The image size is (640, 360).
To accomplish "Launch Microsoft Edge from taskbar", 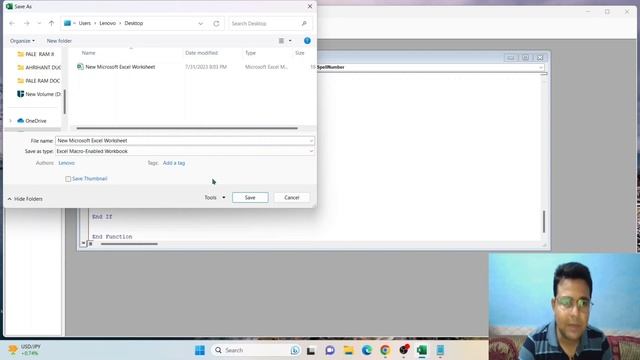I will click(367, 350).
